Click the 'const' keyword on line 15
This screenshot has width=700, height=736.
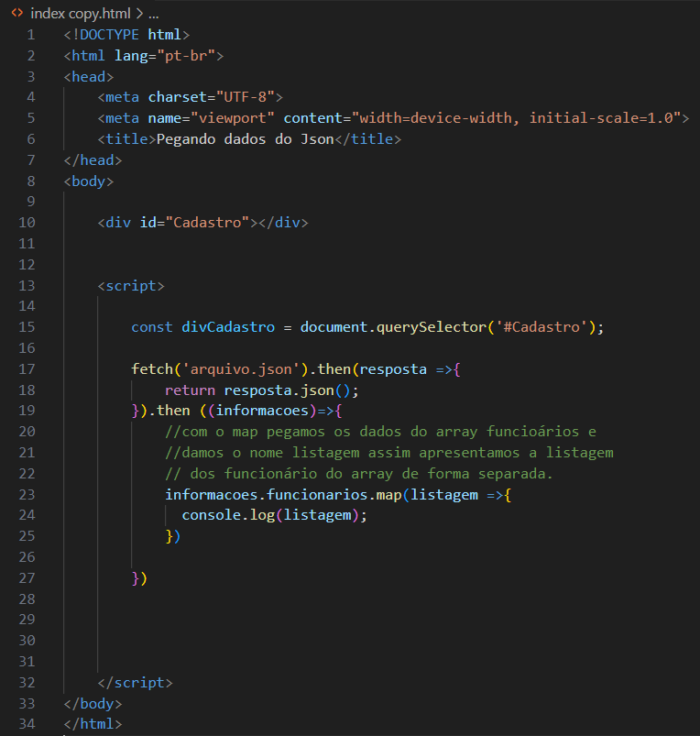tap(152, 327)
